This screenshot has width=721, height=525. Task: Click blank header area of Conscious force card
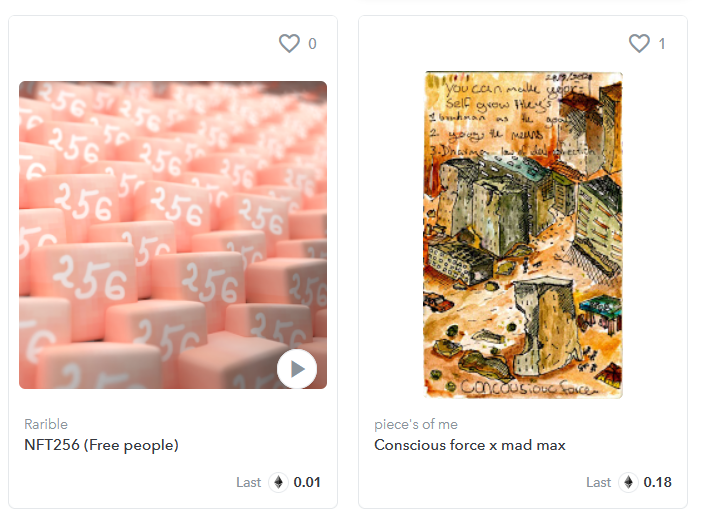point(490,44)
